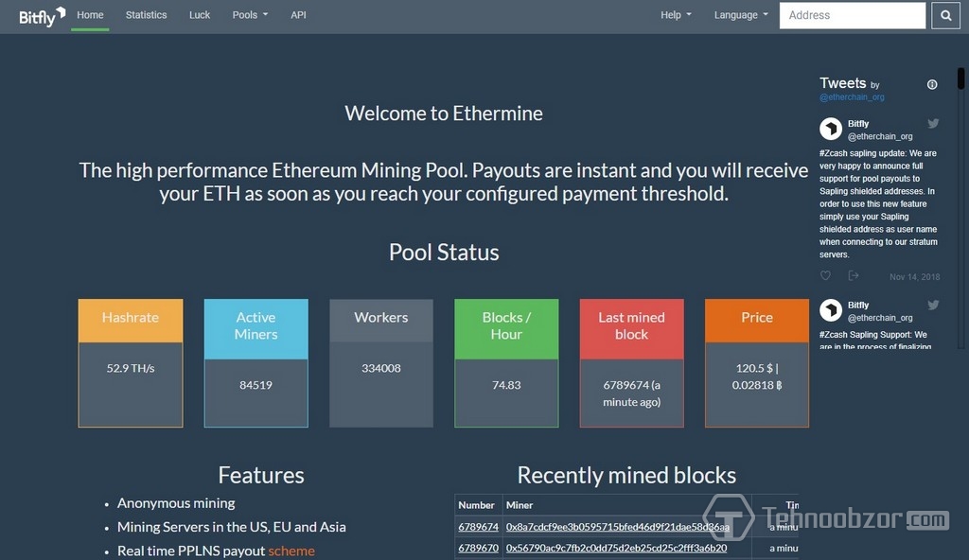This screenshot has width=969, height=560.
Task: Open the @etherchain_org link under Tweets
Action: [852, 97]
